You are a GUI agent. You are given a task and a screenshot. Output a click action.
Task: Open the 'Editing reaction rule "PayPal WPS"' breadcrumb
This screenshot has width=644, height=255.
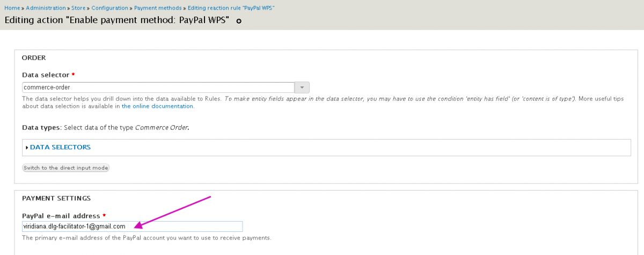pyautogui.click(x=231, y=8)
